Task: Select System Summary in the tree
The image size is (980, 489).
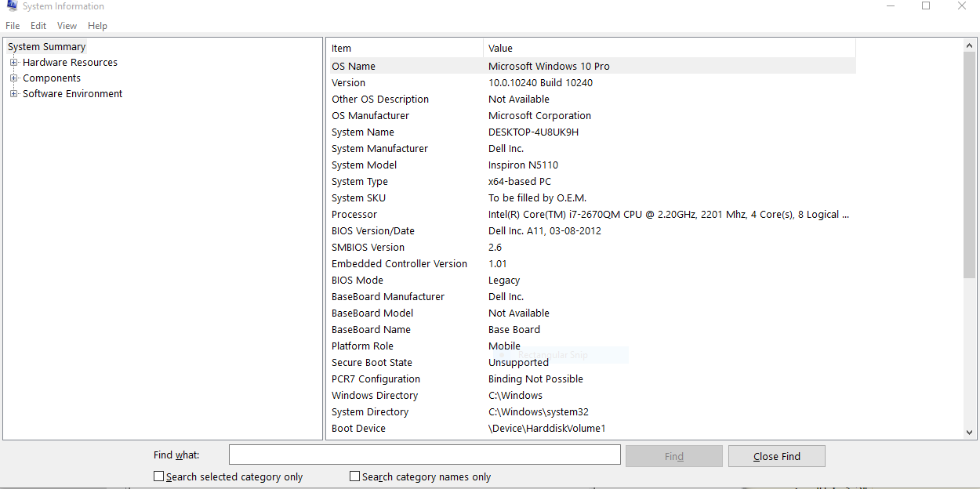Action: tap(46, 47)
